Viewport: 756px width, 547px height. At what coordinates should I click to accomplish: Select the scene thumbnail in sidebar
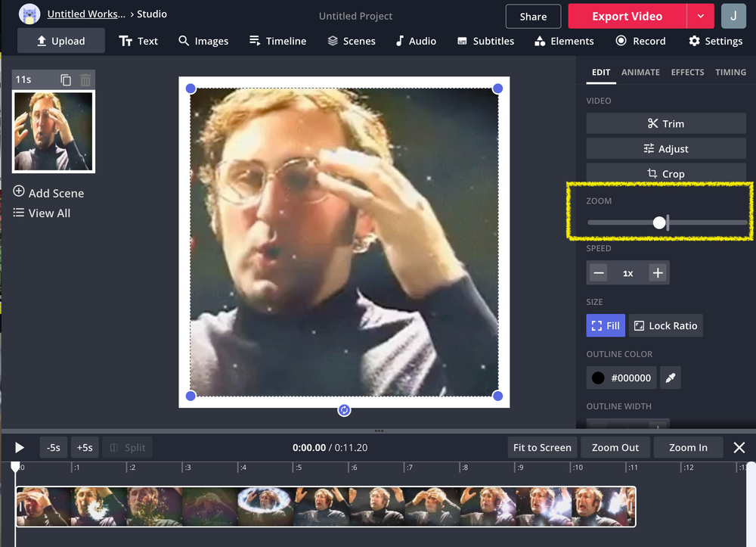53,130
